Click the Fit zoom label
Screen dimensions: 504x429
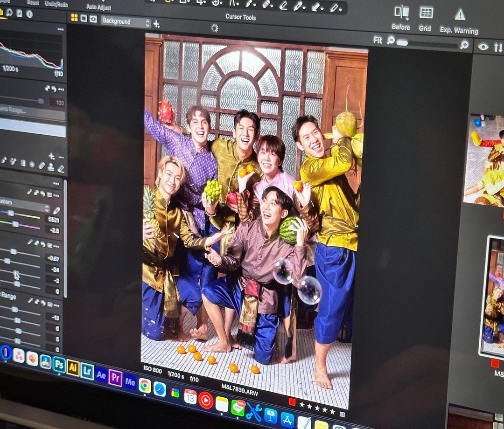click(x=378, y=40)
